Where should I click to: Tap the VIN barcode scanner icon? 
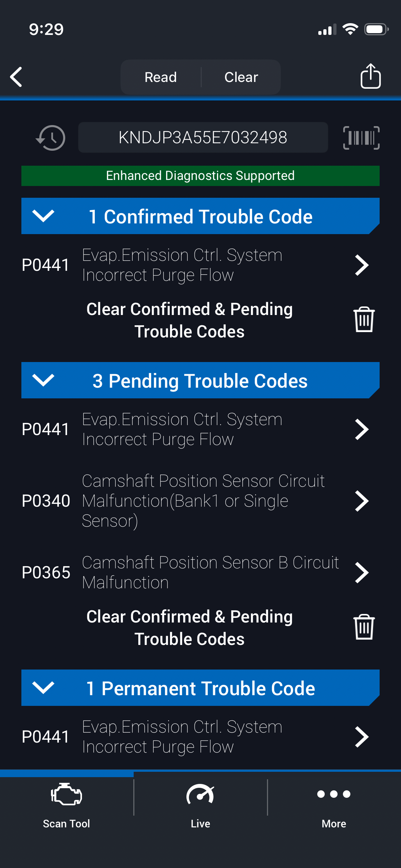361,138
